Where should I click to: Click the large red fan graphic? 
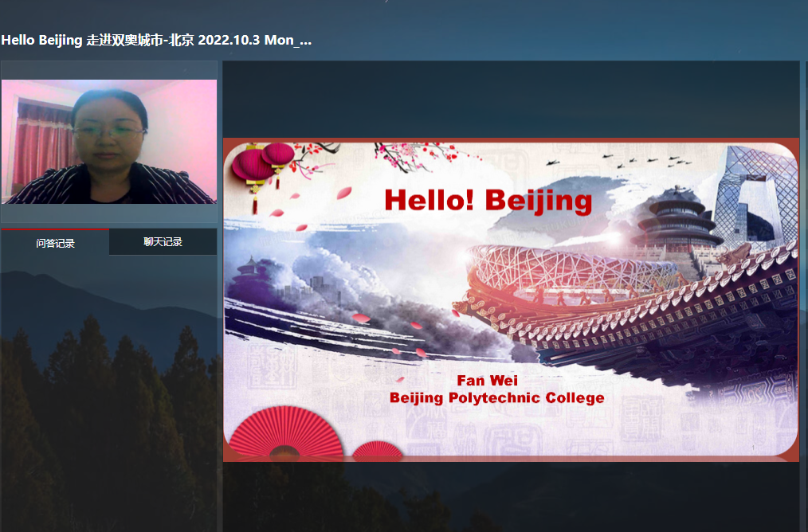click(286, 432)
